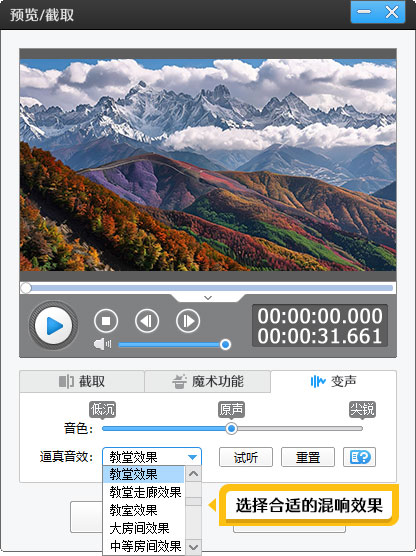Viewport: 416px width, 556px height.
Task: Switch to the 截取 tab
Action: [82, 382]
